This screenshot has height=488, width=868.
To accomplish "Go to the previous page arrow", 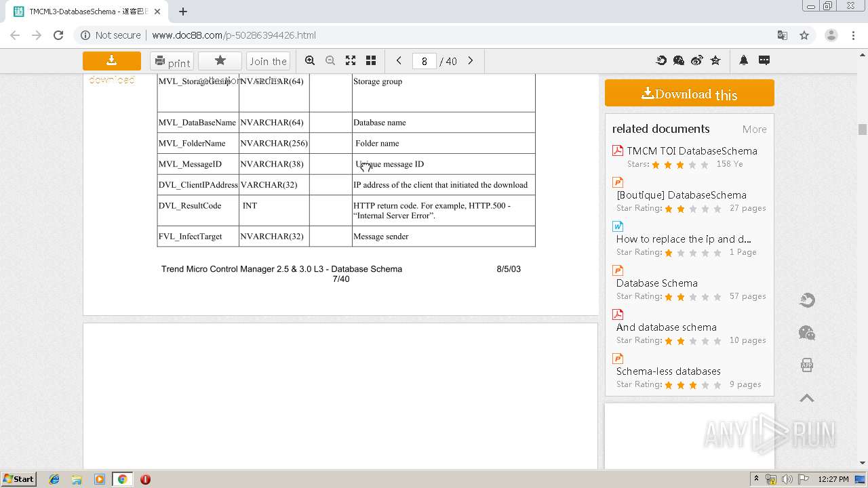I will [x=399, y=60].
